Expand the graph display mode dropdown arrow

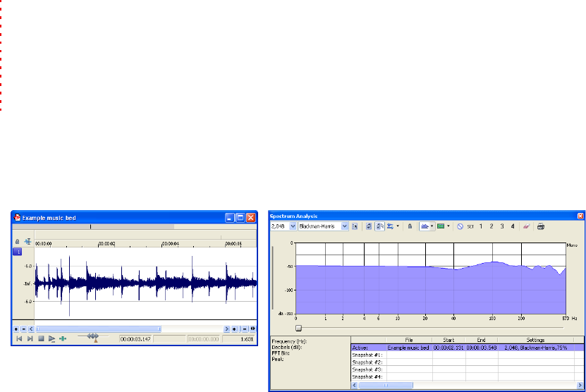click(432, 226)
